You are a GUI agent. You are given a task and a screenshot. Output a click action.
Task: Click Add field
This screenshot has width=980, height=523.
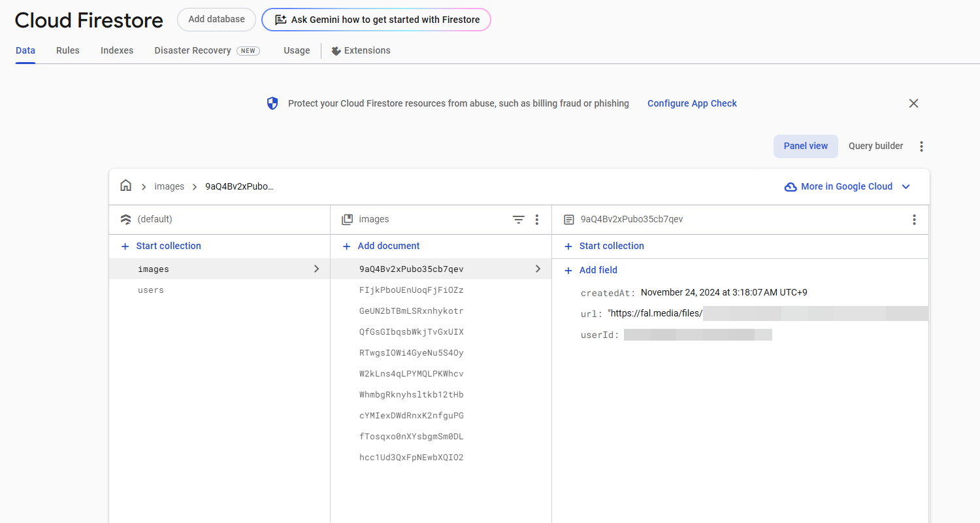coord(591,270)
